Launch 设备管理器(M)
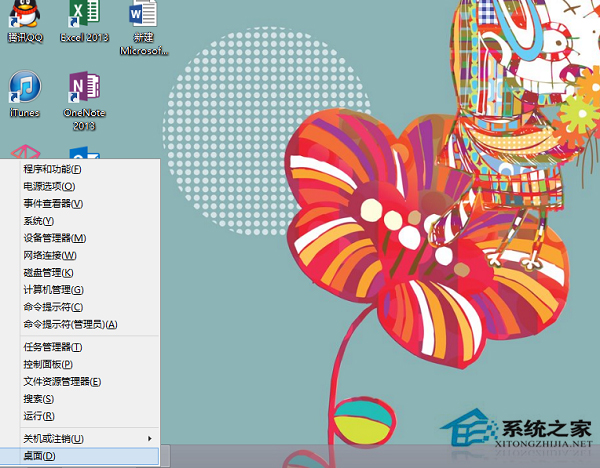Screen dimensions: 600x468 point(54,238)
